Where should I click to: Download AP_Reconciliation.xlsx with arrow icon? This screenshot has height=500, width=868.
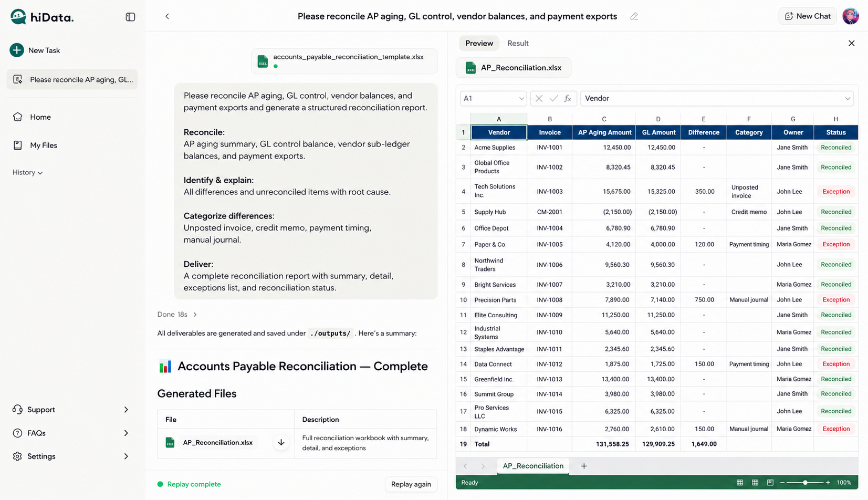coord(281,442)
